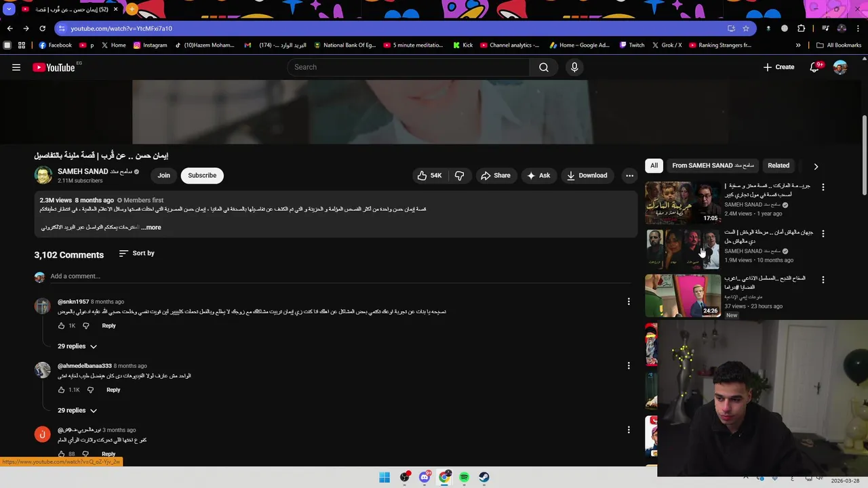868x488 pixels.
Task: Expand description with ...more
Action: (151, 228)
